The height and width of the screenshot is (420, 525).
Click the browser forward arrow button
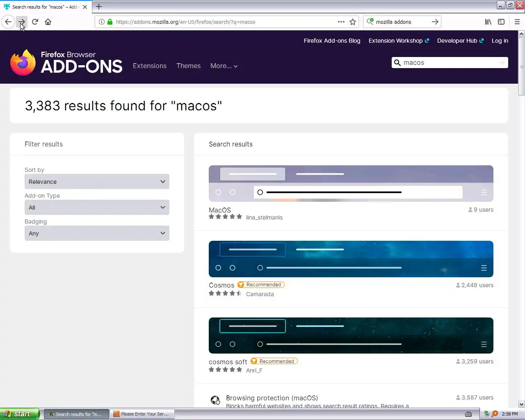click(22, 22)
